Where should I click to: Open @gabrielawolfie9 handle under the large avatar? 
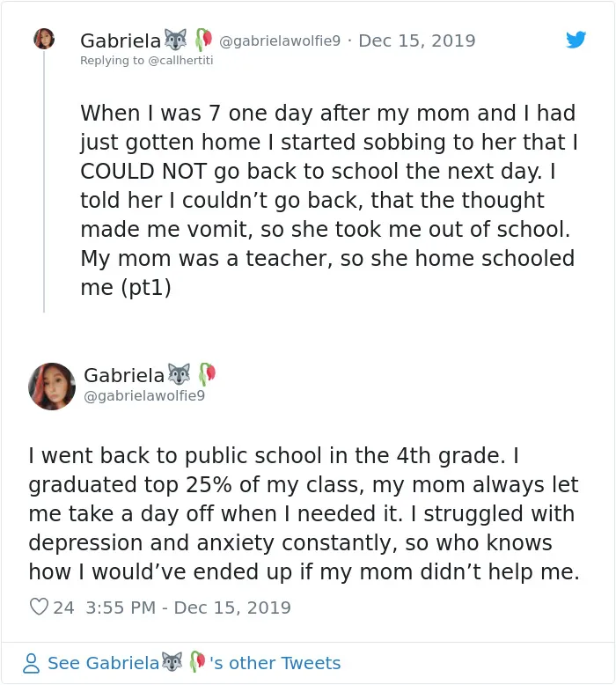[144, 395]
